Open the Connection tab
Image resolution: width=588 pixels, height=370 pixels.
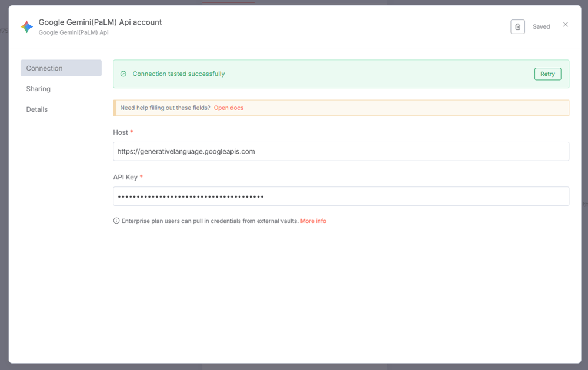(x=61, y=68)
